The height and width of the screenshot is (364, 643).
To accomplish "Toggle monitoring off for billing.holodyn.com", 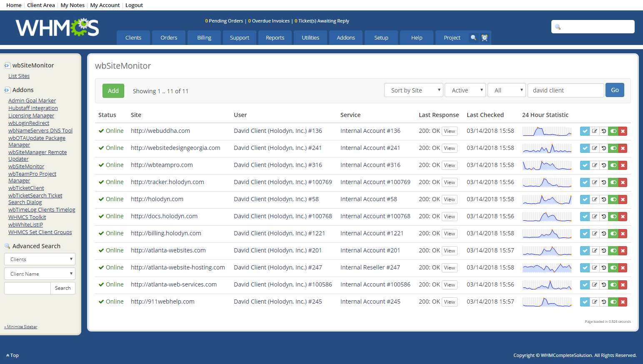I will pos(613,233).
